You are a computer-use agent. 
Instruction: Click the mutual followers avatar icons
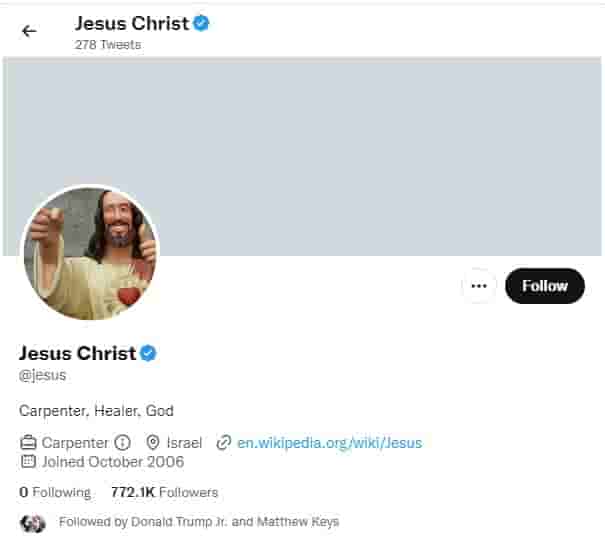[x=33, y=523]
